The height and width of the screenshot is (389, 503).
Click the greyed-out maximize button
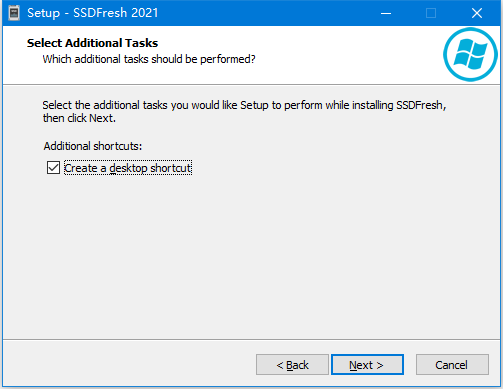(x=431, y=13)
